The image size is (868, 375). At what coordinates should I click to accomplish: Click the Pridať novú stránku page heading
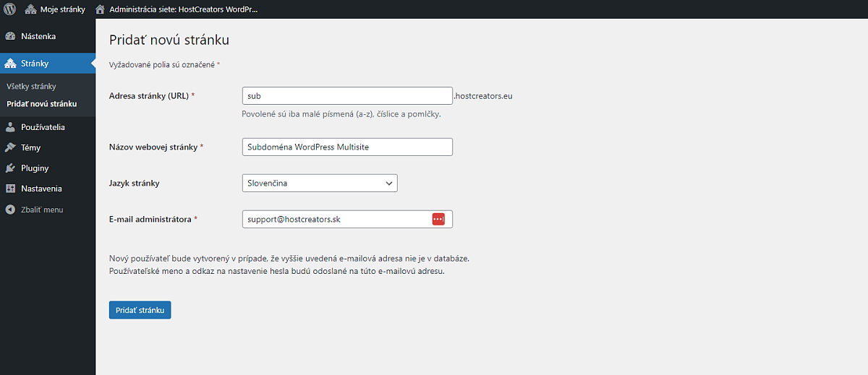click(169, 40)
